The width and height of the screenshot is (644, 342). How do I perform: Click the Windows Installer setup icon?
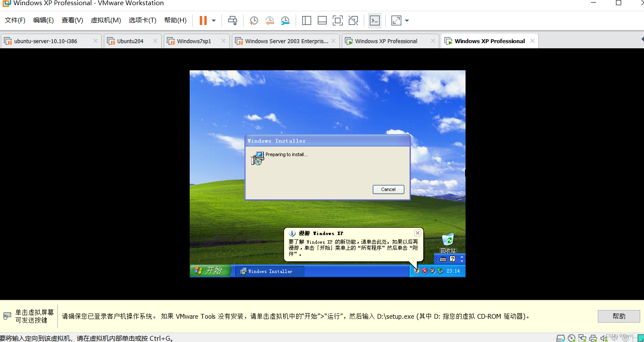click(x=257, y=158)
